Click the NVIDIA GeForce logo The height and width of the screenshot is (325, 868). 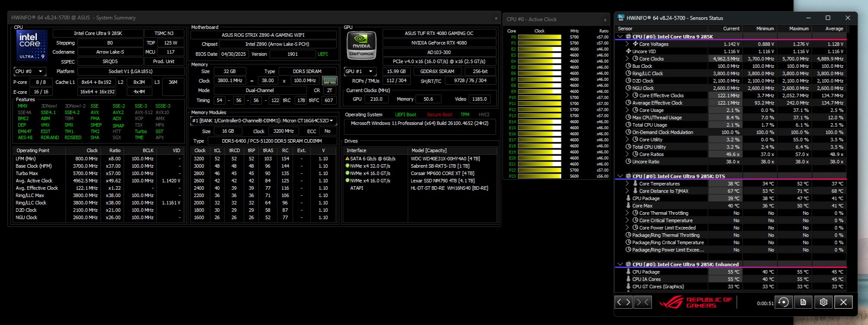[361, 45]
